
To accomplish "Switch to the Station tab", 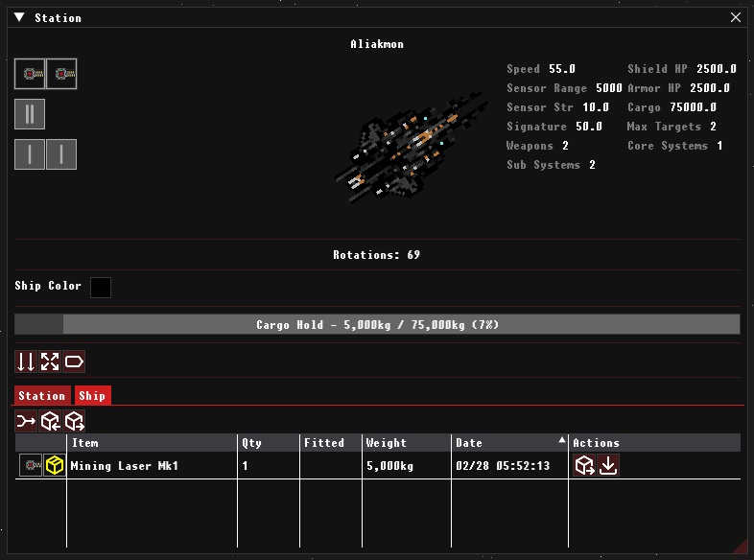I will (42, 396).
